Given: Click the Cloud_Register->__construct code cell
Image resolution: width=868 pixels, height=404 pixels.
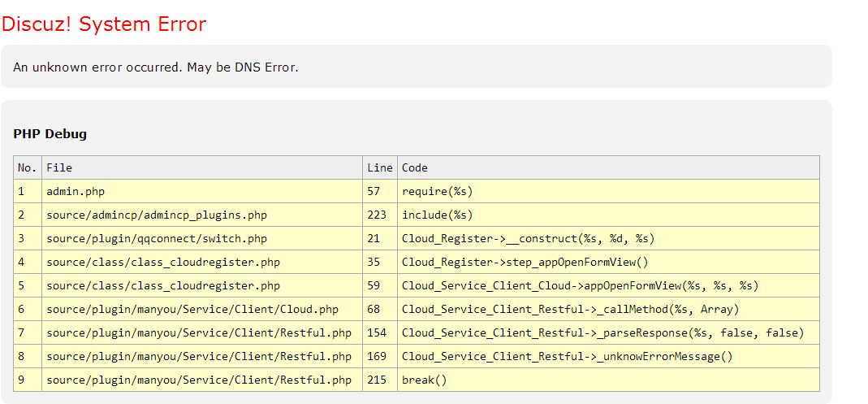Looking at the screenshot, I should [528, 239].
